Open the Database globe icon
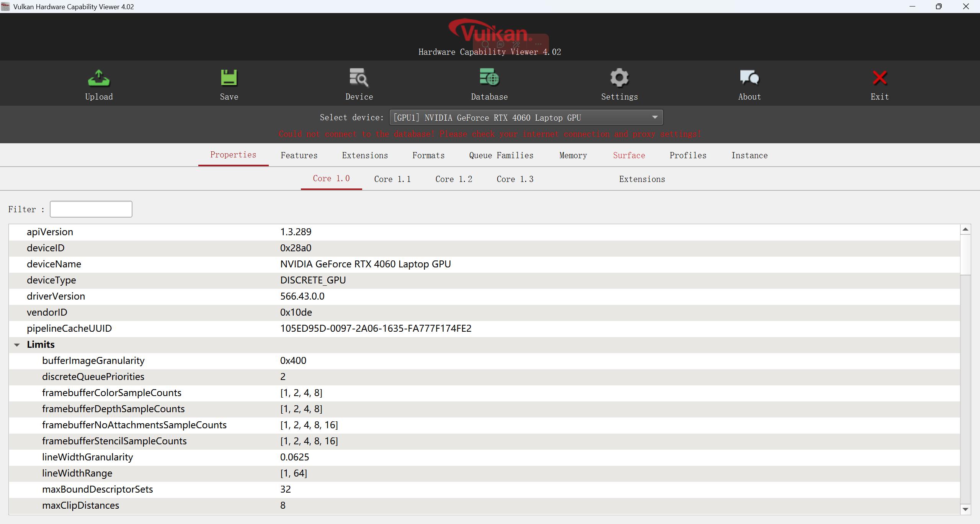Viewport: 980px width, 524px height. coord(489,78)
